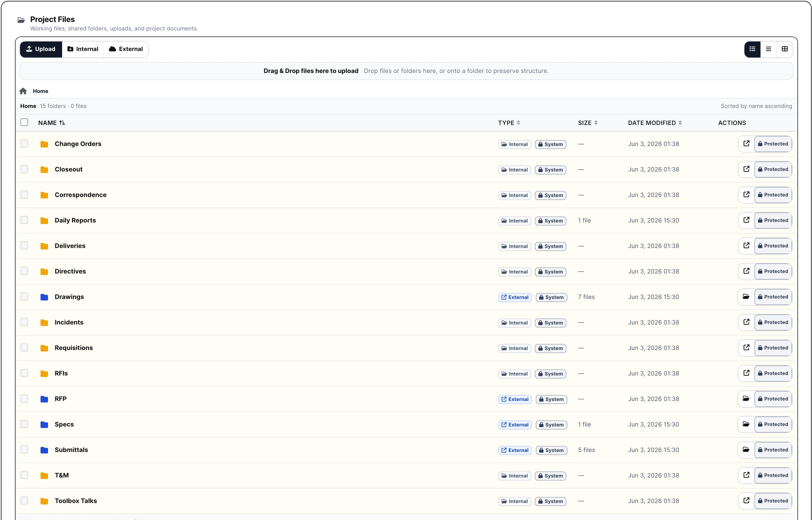This screenshot has width=812, height=520.
Task: Open Change Orders folder in new window icon
Action: [746, 144]
